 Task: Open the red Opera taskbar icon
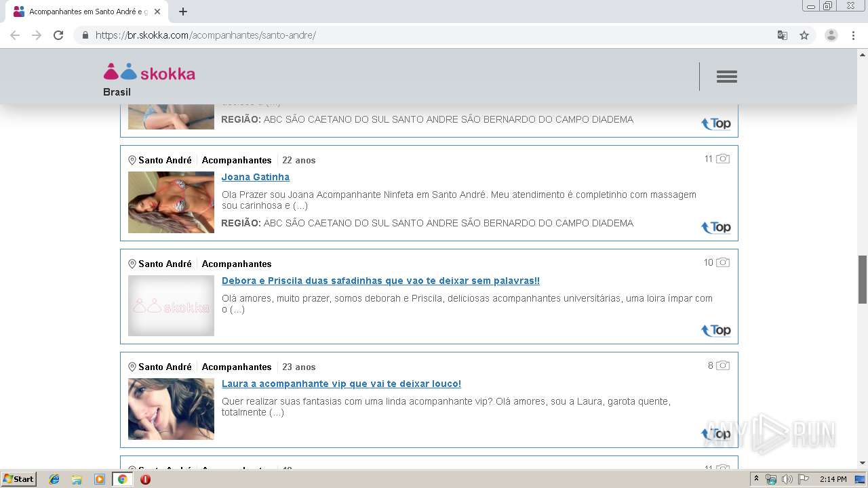coord(145,479)
